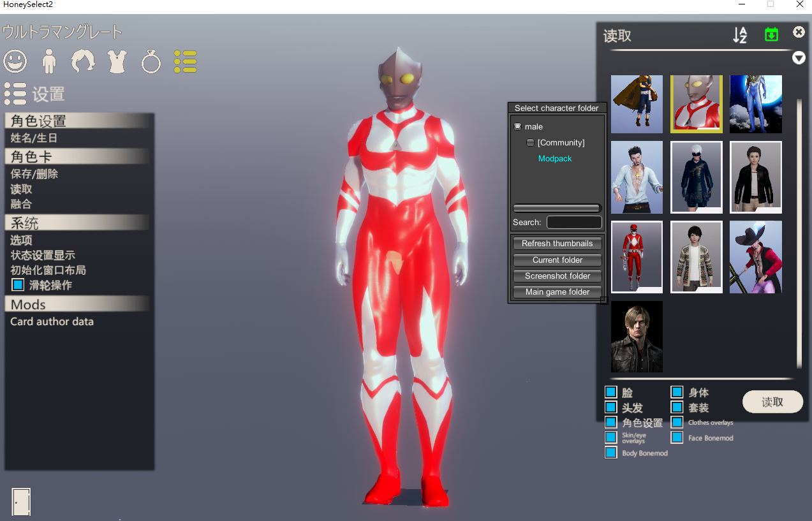The height and width of the screenshot is (521, 812).
Task: Select the caped character card thumbnail
Action: coord(637,104)
